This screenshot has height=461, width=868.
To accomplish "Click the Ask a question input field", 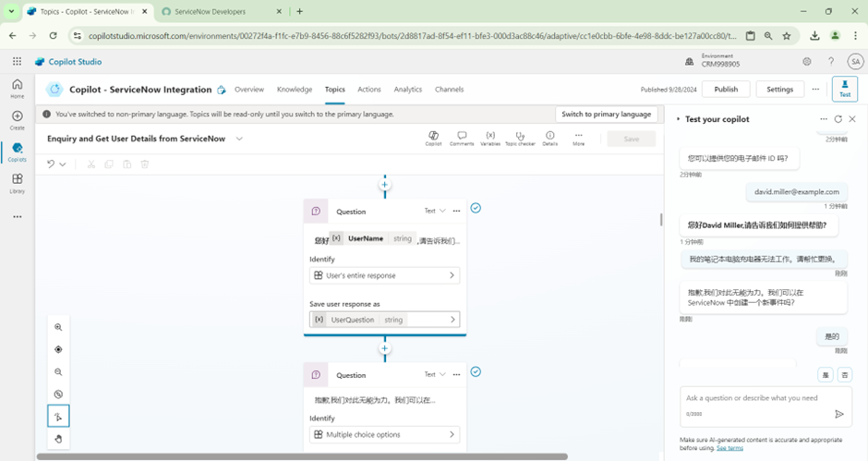I will (x=757, y=398).
